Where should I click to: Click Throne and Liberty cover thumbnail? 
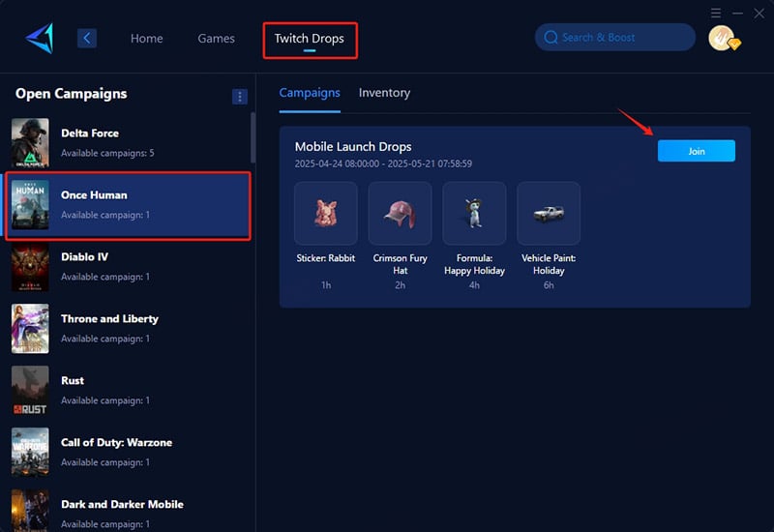click(x=30, y=329)
